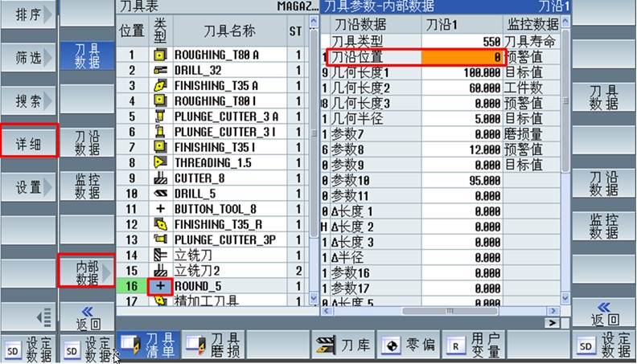Click the 刀沿位置 orange value field
Screen dimensions: 637x364
click(x=462, y=57)
